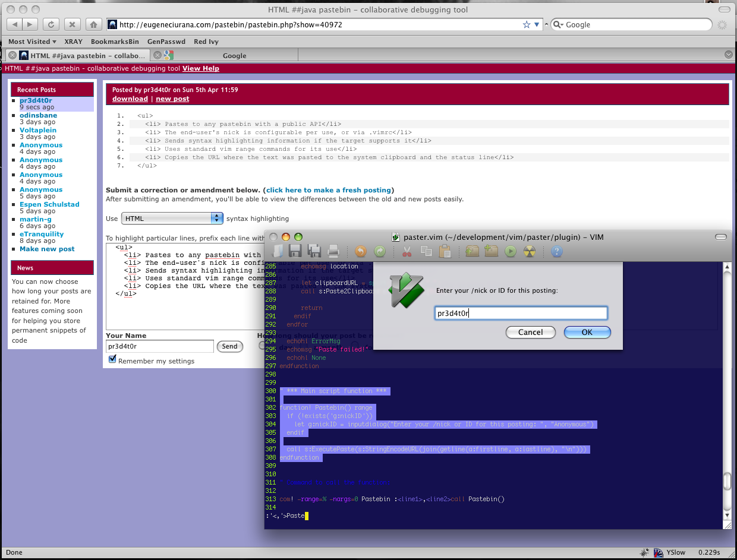Open the HTML syntax highlighting dropdown

(172, 219)
